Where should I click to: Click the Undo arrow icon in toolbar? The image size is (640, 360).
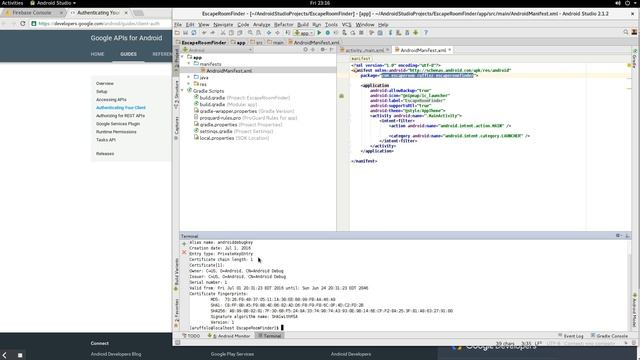[204, 33]
